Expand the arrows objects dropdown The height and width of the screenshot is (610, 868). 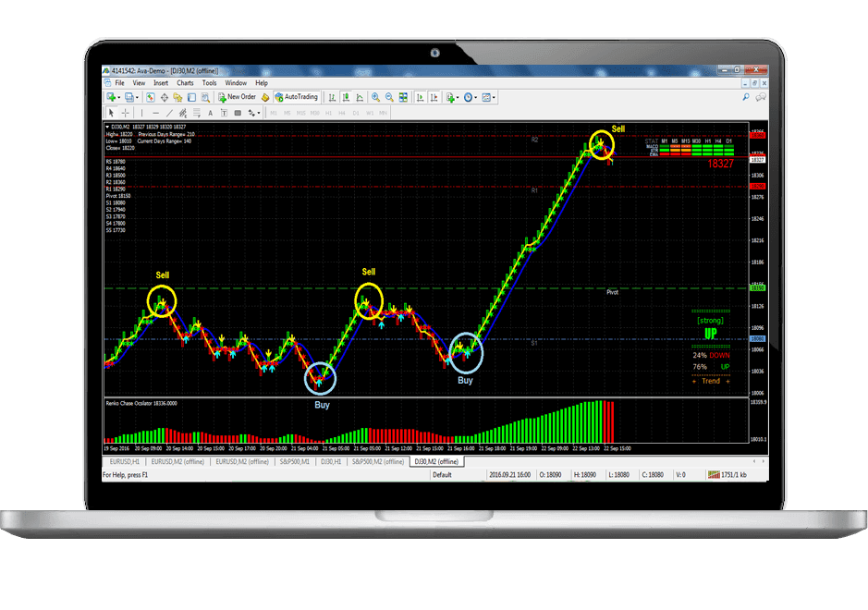tap(259, 113)
